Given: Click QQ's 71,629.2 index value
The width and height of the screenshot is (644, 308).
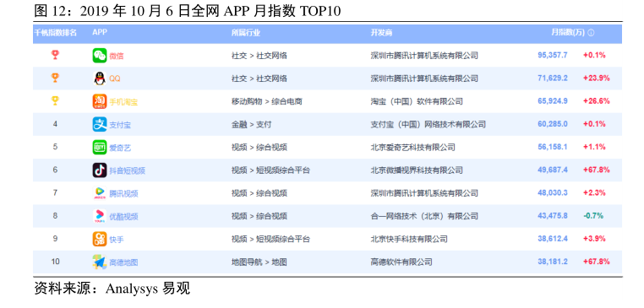Looking at the screenshot, I should point(553,78).
